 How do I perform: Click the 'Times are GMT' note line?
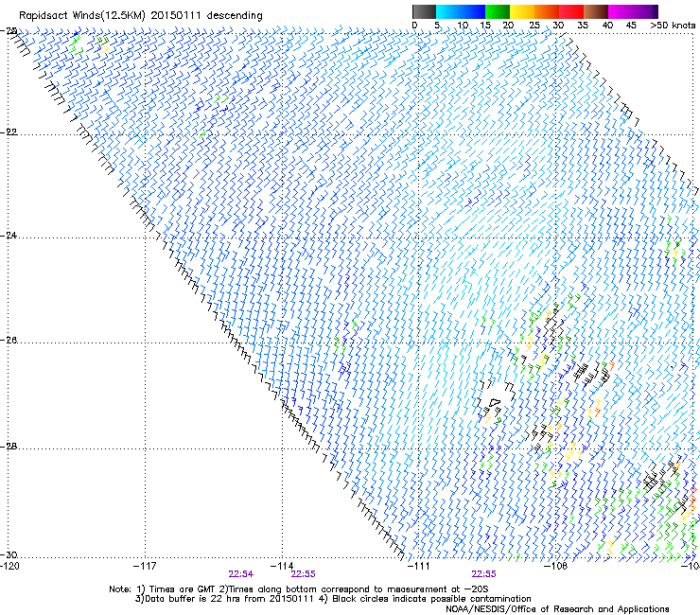click(298, 589)
